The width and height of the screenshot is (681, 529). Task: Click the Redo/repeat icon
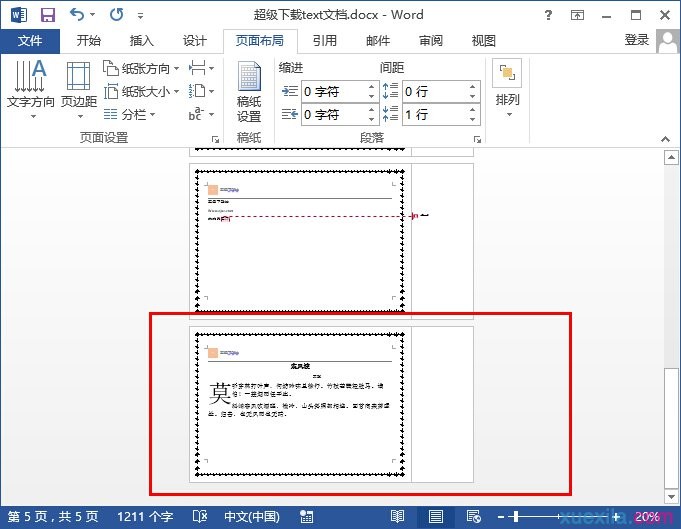point(116,15)
